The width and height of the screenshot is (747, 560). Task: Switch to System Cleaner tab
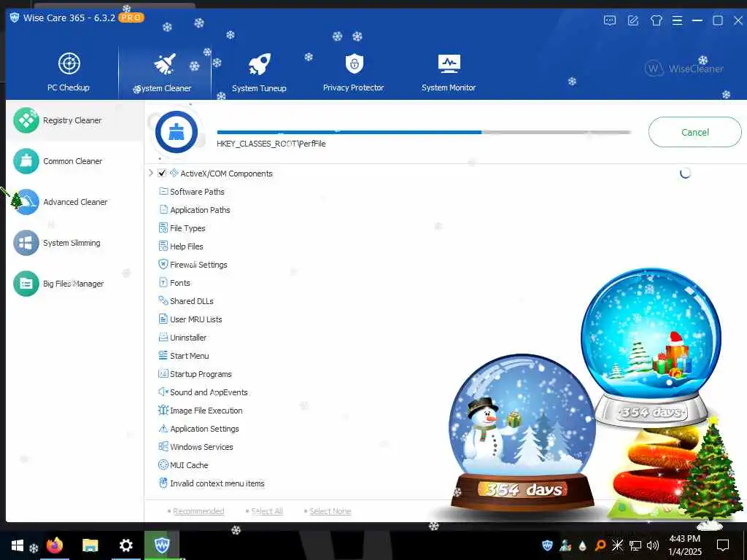(x=164, y=72)
